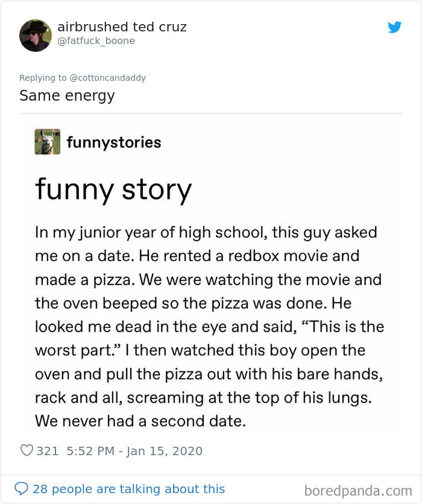The image size is (422, 504).
Task: Click the 'Same energy' tweet text
Action: pyautogui.click(x=67, y=96)
